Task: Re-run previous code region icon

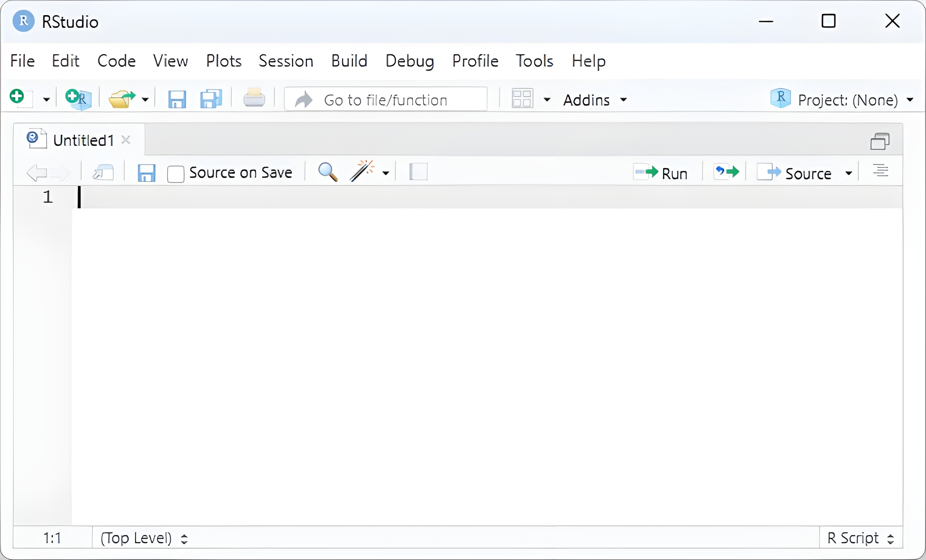Action: 726,172
